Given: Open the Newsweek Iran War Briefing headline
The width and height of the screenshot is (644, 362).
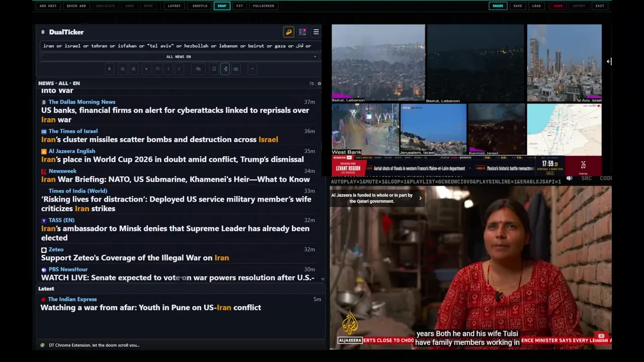Looking at the screenshot, I should click(176, 179).
